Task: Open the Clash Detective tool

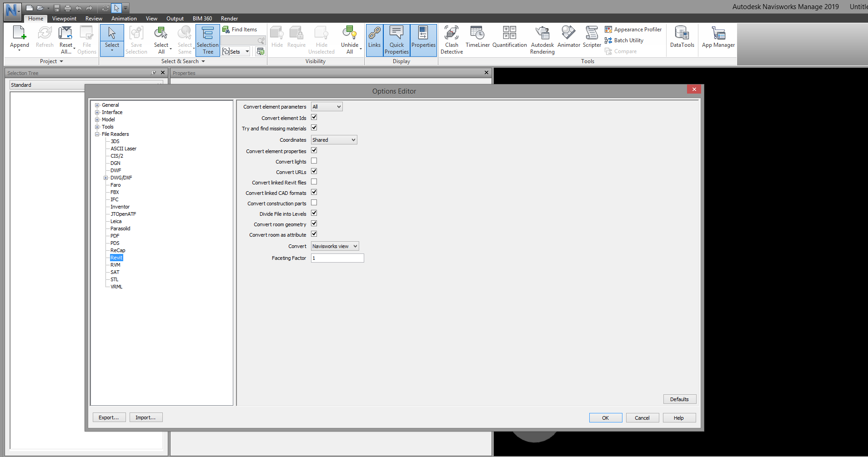Action: coord(451,40)
